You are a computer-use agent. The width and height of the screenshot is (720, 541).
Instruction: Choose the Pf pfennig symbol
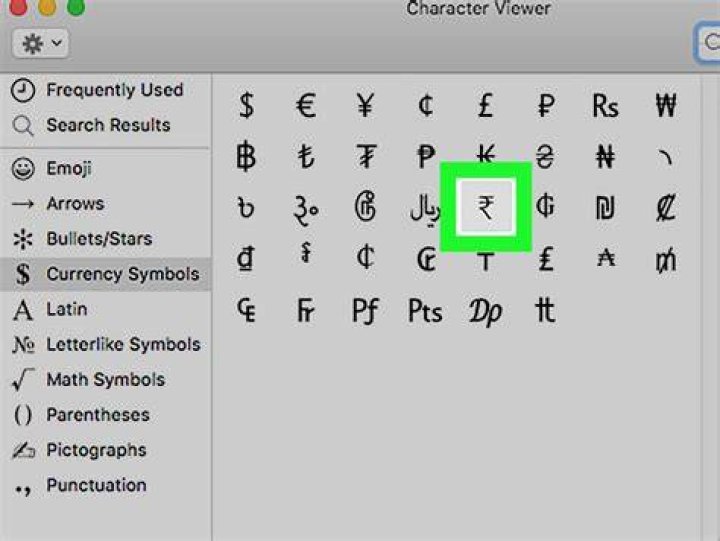[366, 311]
